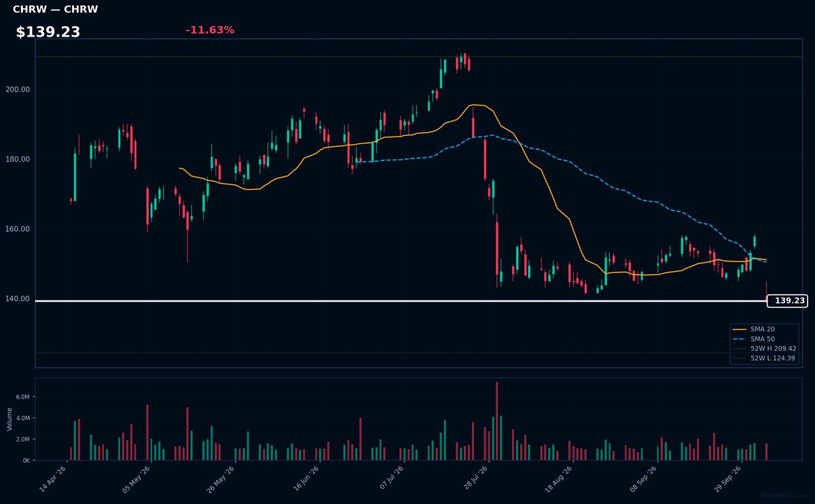
Task: Click the 07 Jul '26 date label
Action: click(x=391, y=480)
